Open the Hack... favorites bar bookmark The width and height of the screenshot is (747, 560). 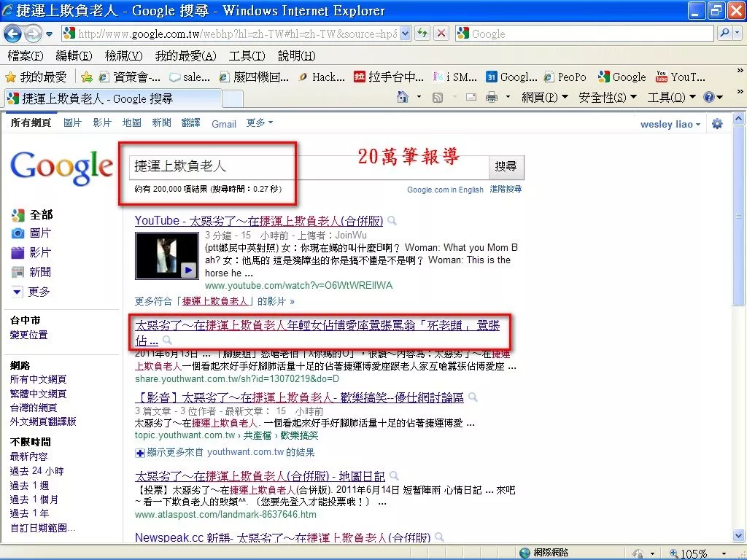(321, 77)
